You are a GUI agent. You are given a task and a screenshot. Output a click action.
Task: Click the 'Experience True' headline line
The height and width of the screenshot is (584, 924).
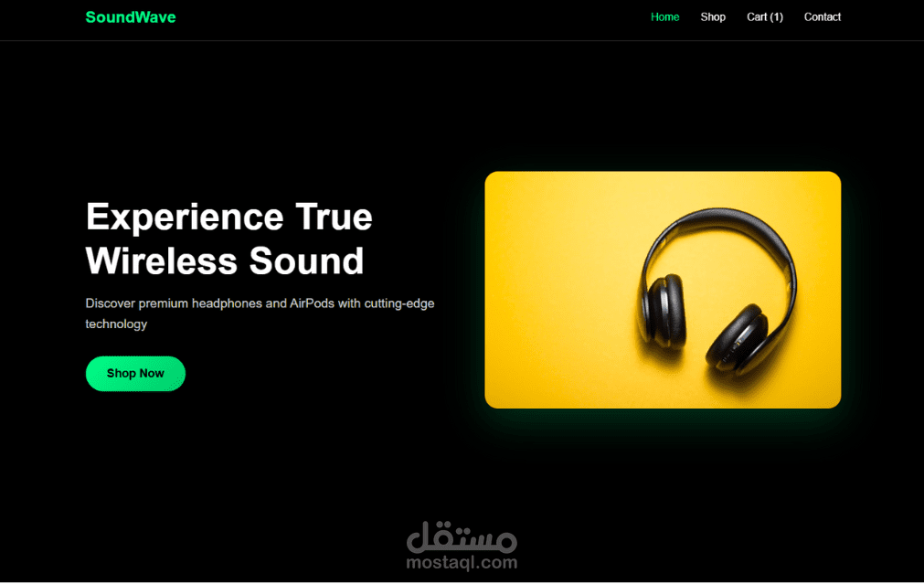point(229,217)
